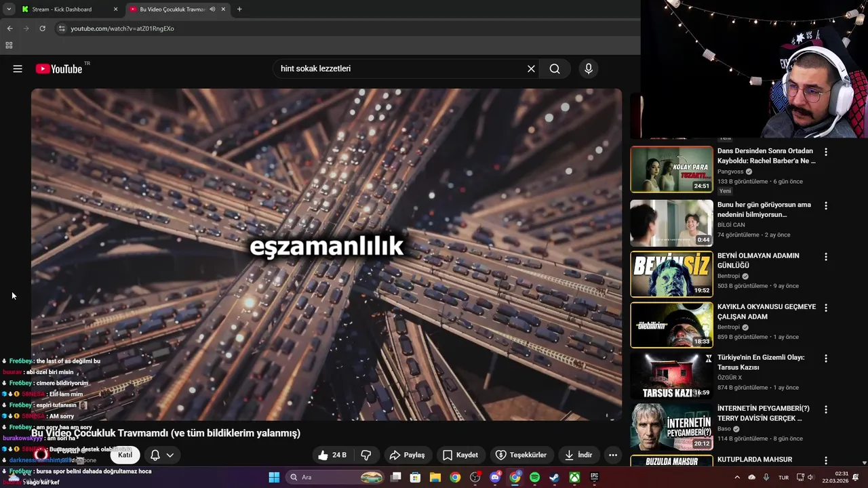Like the video showing 24 B
Image resolution: width=868 pixels, height=488 pixels.
(x=332, y=455)
